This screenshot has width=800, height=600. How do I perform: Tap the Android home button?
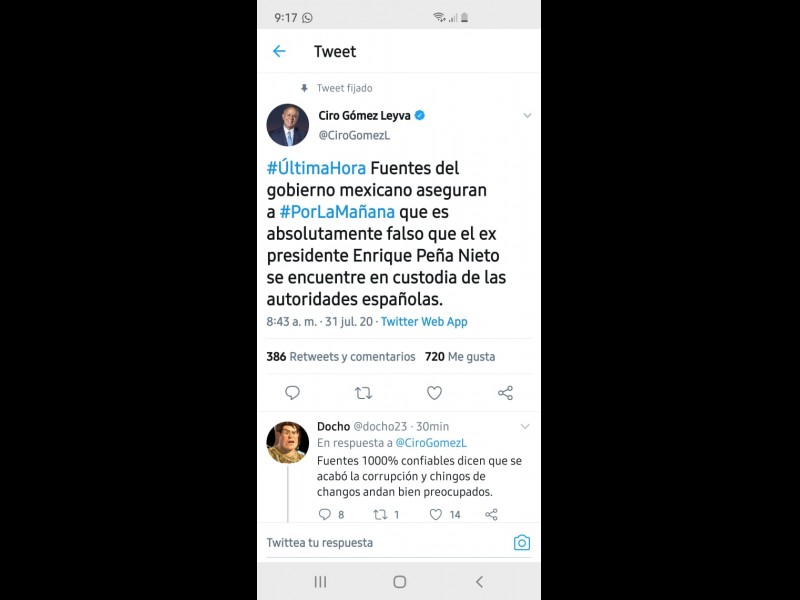399,582
